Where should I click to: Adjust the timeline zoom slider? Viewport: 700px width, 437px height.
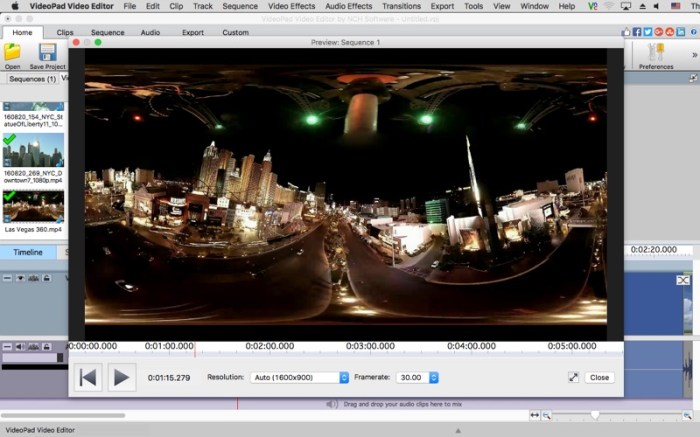(x=595, y=415)
